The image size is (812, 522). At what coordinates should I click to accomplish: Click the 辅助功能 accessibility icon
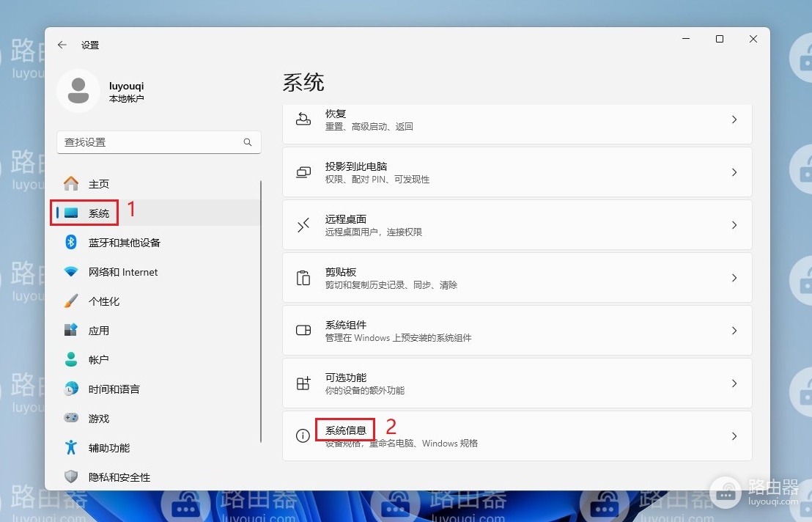point(71,447)
